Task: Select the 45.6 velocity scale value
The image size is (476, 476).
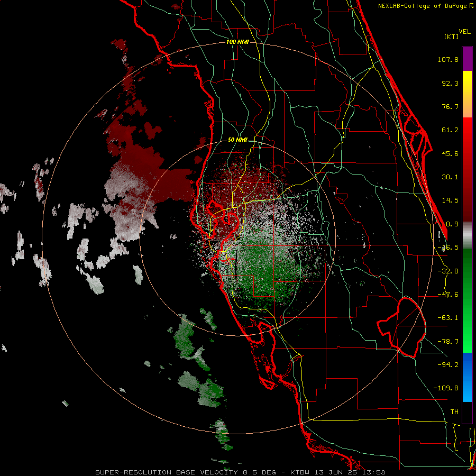Action: (450, 153)
